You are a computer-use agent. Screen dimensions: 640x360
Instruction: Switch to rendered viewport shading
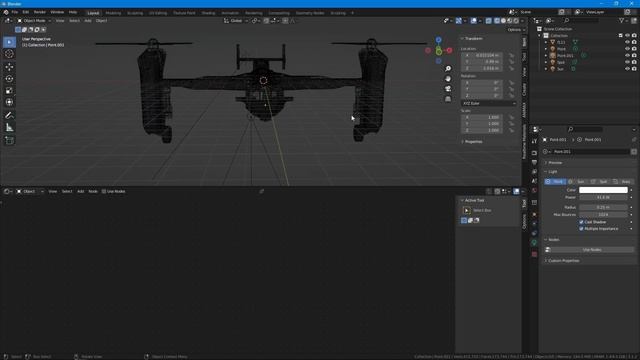coord(516,21)
